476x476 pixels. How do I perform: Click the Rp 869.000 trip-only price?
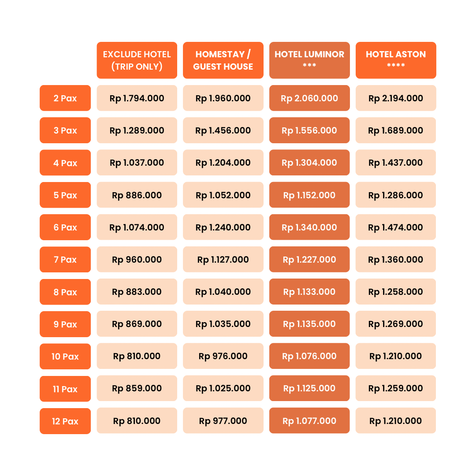tap(137, 324)
